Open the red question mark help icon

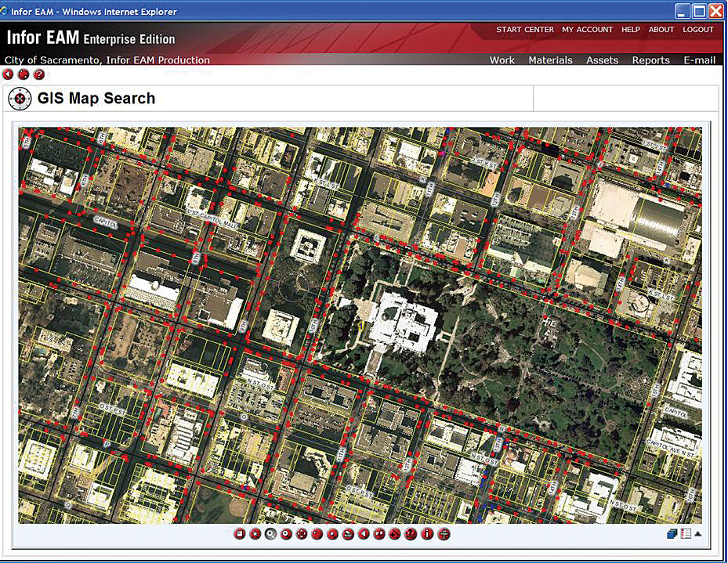tap(39, 74)
